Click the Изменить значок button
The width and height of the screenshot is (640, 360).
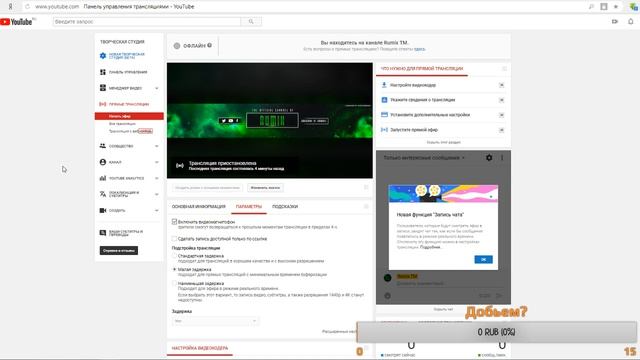click(x=265, y=188)
